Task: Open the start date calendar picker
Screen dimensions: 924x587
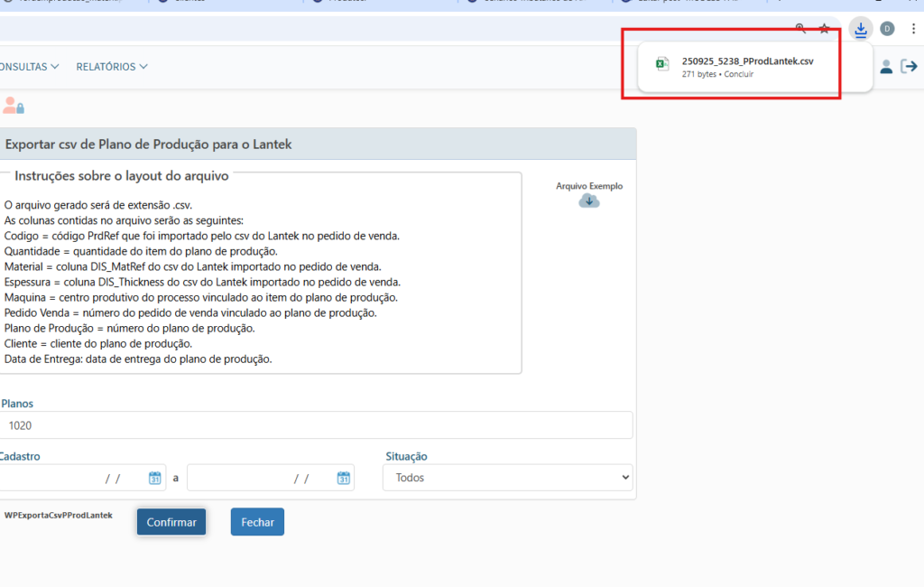Action: pos(154,478)
